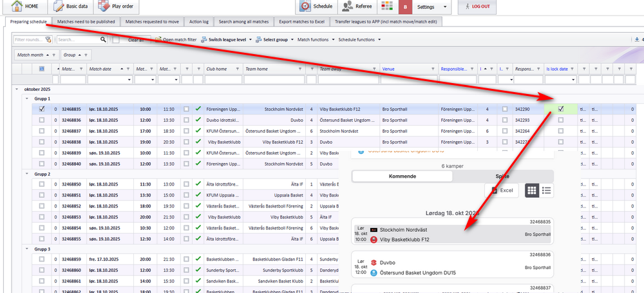Viewport: 644px width, 293px height.
Task: Open the Match functions menu
Action: pos(316,40)
